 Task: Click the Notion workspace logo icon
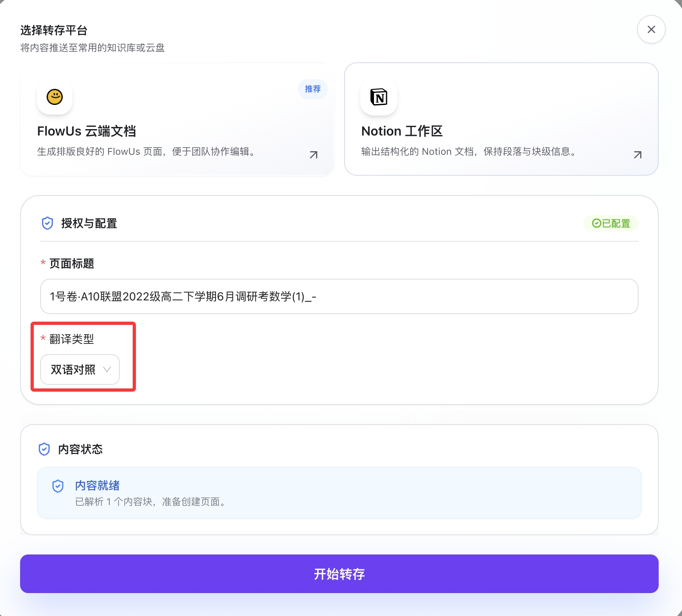pyautogui.click(x=378, y=98)
